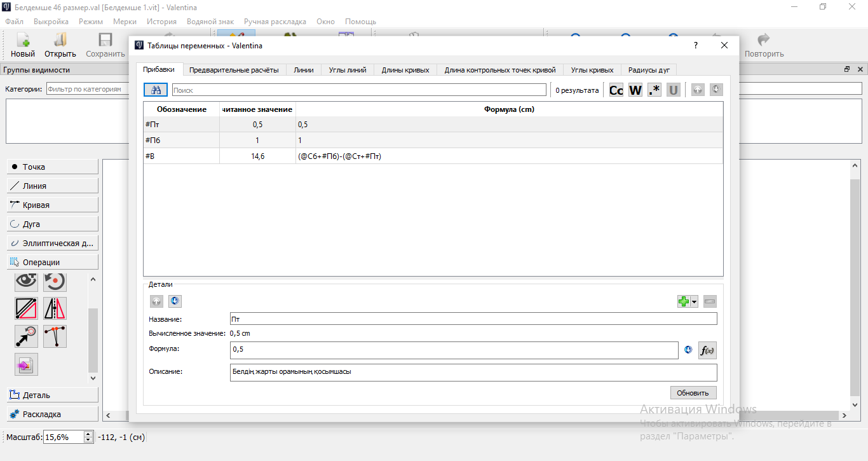Click formula cell (@Сб+#Пб)-(@Ст+#Пт)

point(510,156)
